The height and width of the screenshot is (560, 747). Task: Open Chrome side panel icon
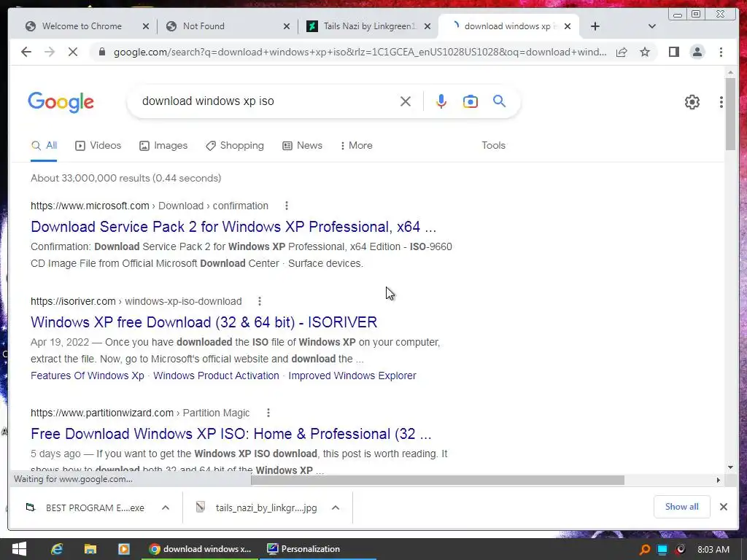673,52
